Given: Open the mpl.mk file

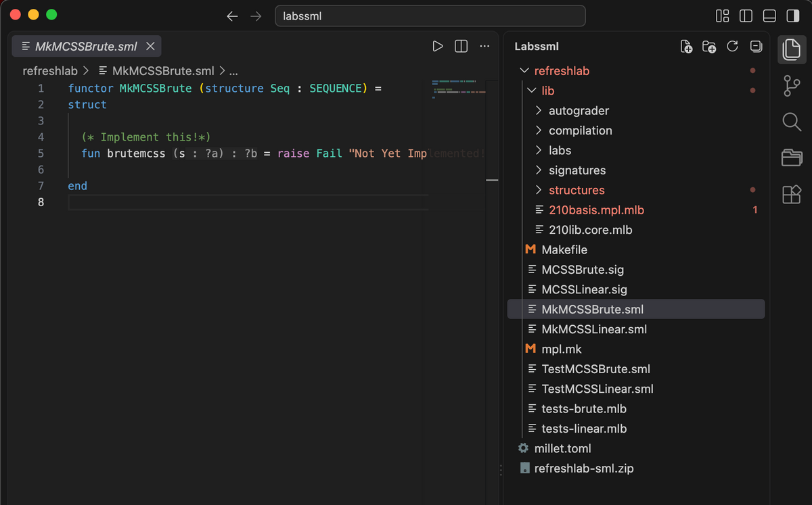Looking at the screenshot, I should (x=636, y=349).
